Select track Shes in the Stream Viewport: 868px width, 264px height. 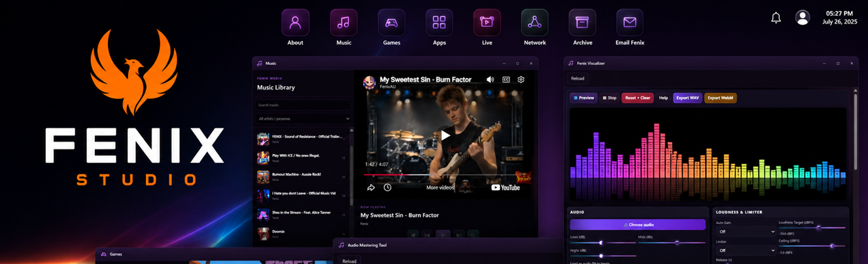[x=302, y=215]
